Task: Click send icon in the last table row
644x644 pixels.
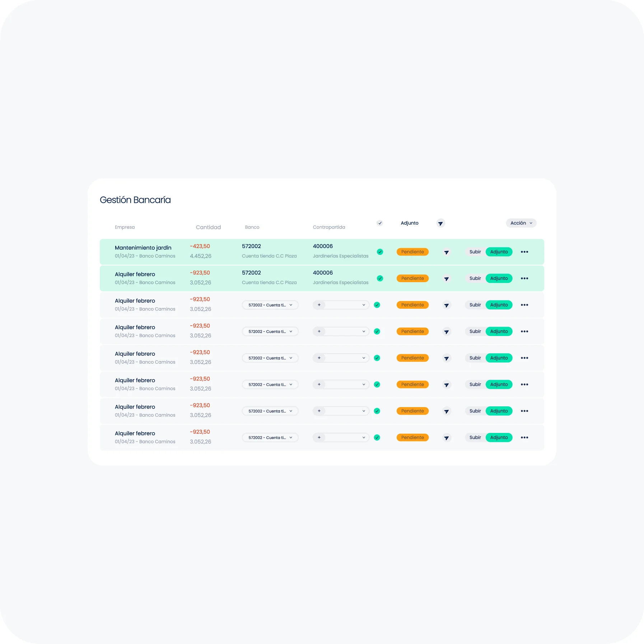Action: [446, 438]
